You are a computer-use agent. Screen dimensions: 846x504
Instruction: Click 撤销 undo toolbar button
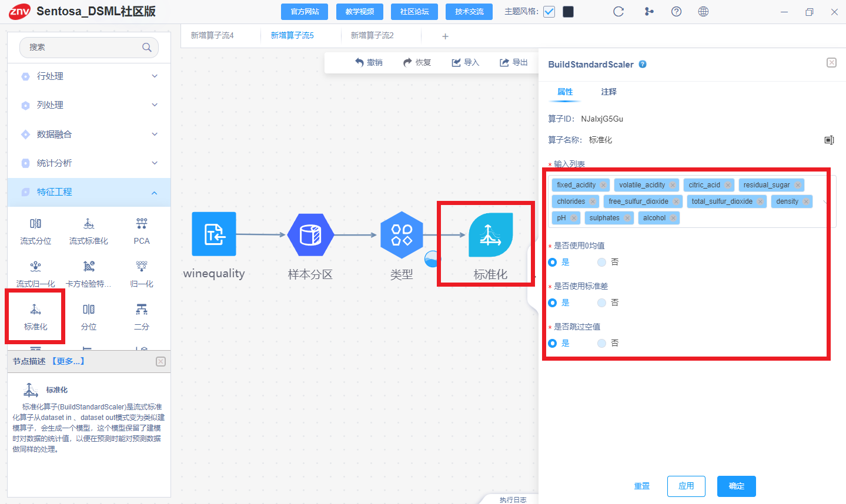point(369,62)
